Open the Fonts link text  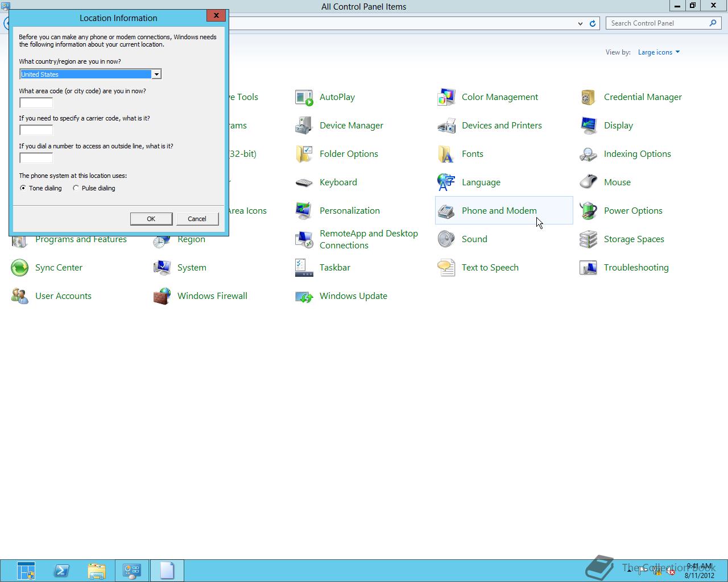pos(473,154)
